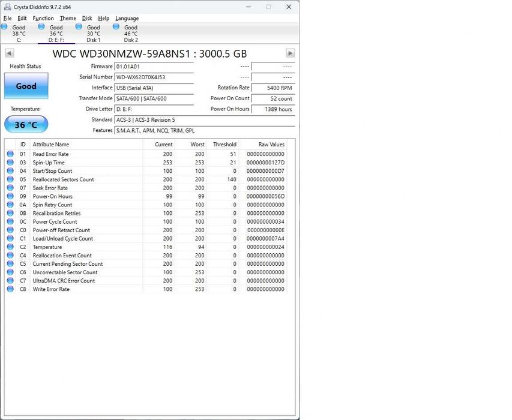Click the Power On Hours 1389 hours field
The image size is (512, 420).
tap(273, 109)
